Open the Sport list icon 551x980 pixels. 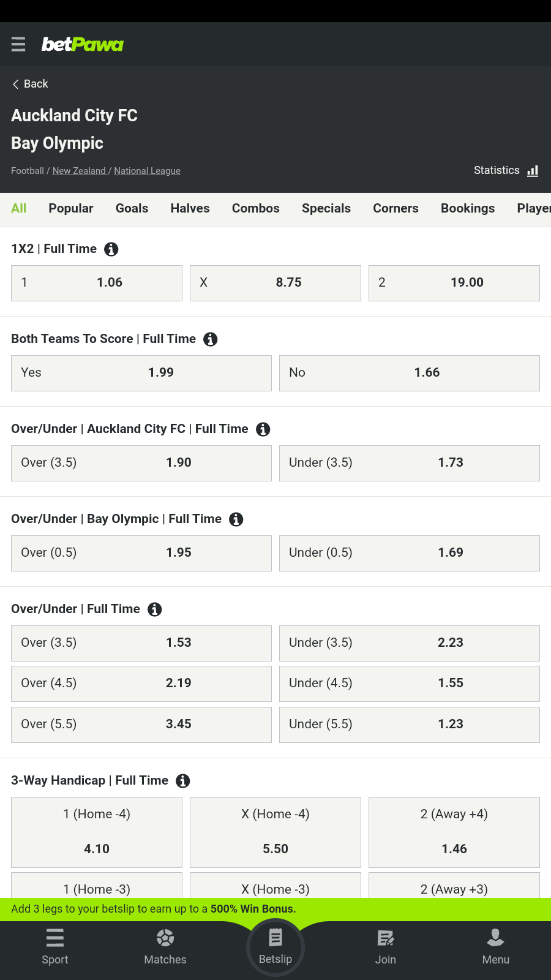point(55,938)
